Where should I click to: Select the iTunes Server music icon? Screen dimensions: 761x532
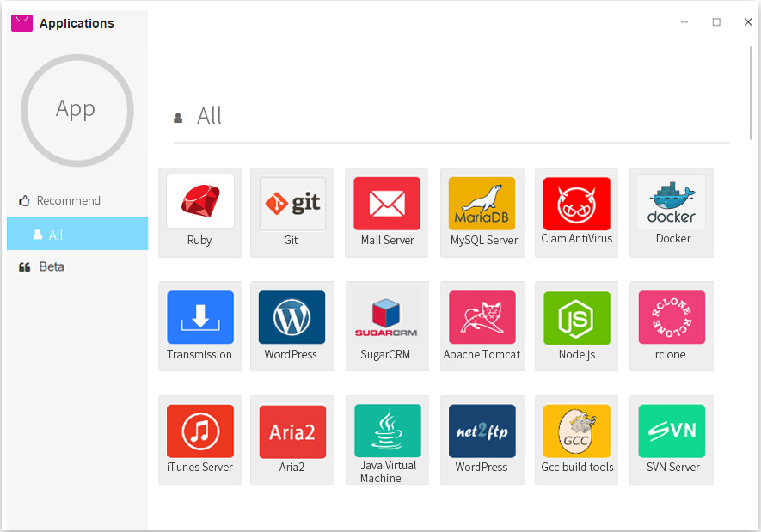coord(200,431)
